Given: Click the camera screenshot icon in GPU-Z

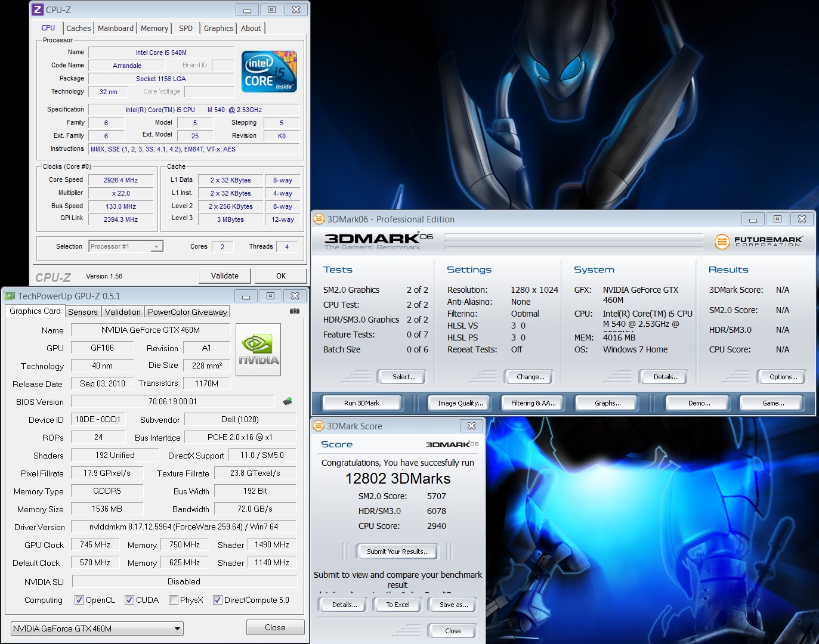Looking at the screenshot, I should pyautogui.click(x=295, y=311).
